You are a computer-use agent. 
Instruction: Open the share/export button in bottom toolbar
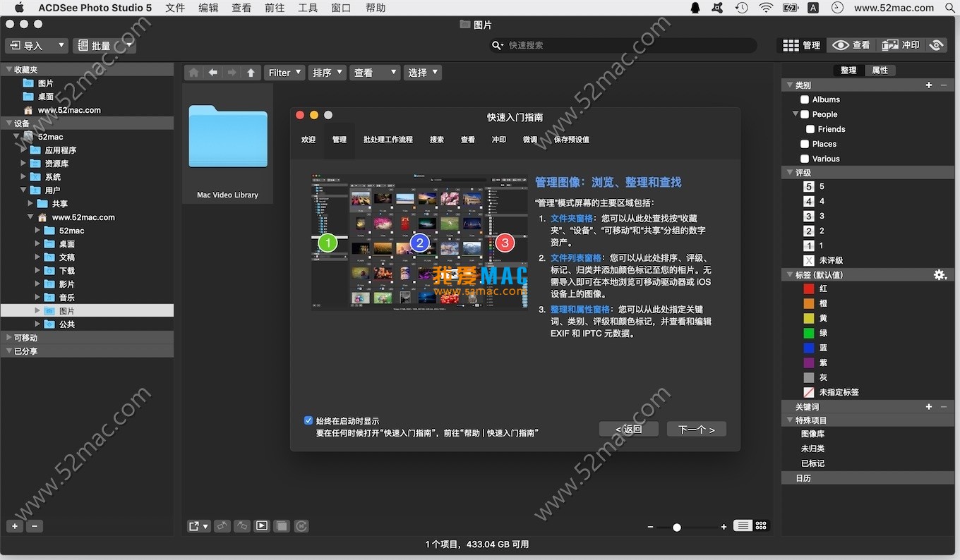tap(199, 526)
